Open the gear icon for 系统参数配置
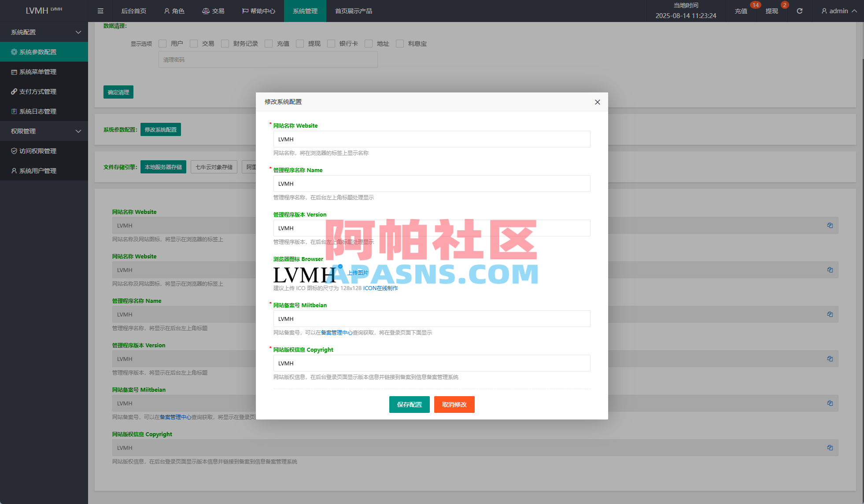 (x=14, y=52)
